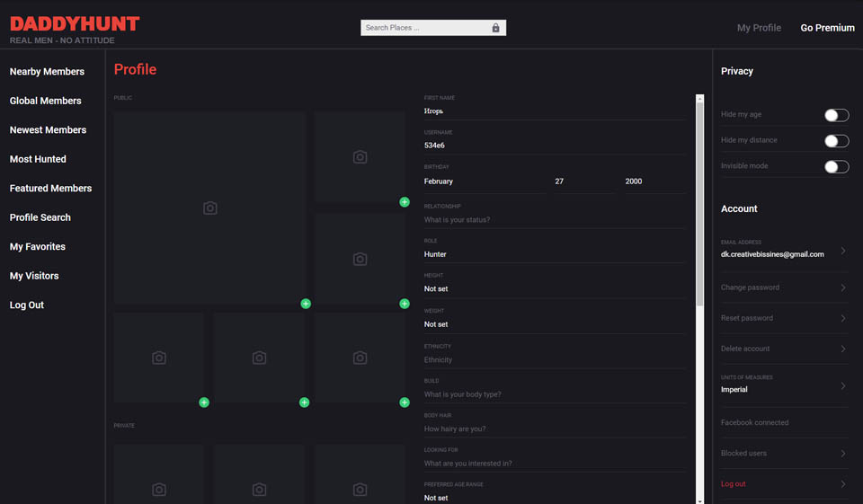
Task: Open the birthday month February dropdown
Action: [x=484, y=181]
